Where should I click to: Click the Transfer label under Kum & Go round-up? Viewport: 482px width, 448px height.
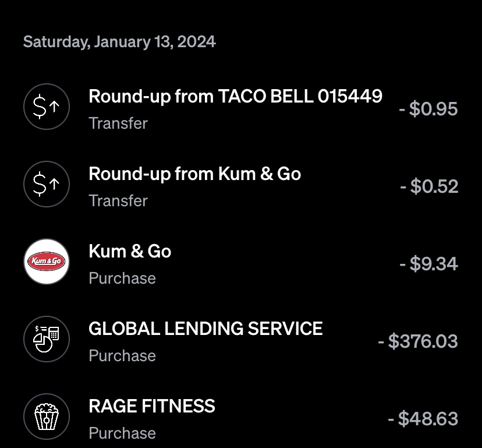click(118, 201)
